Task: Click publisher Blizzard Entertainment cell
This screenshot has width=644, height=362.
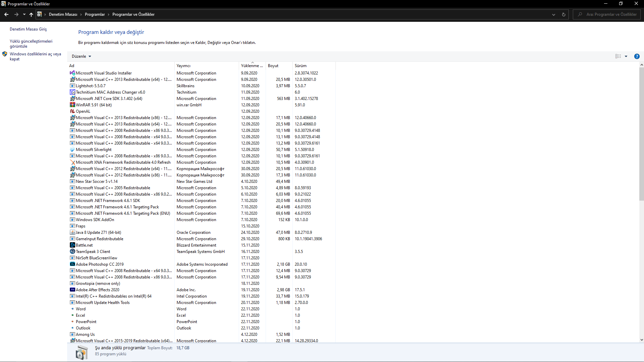Action: pos(196,245)
